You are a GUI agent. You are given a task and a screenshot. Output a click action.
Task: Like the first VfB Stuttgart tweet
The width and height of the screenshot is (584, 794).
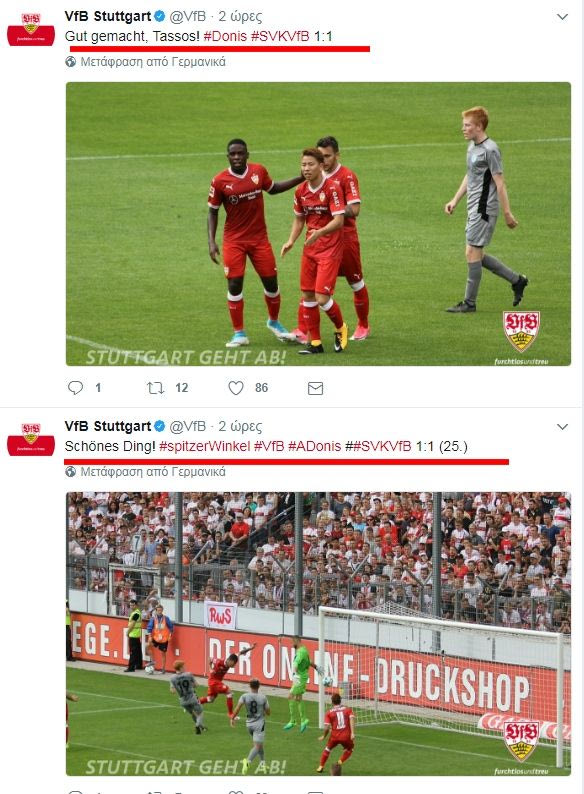tap(236, 388)
